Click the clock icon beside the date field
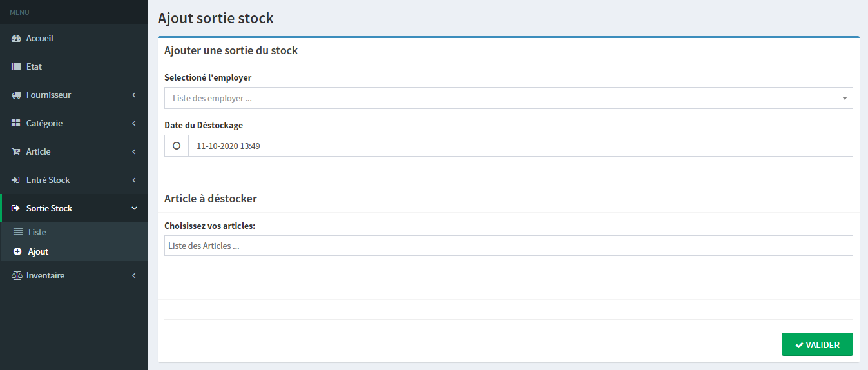The width and height of the screenshot is (868, 370). (177, 146)
